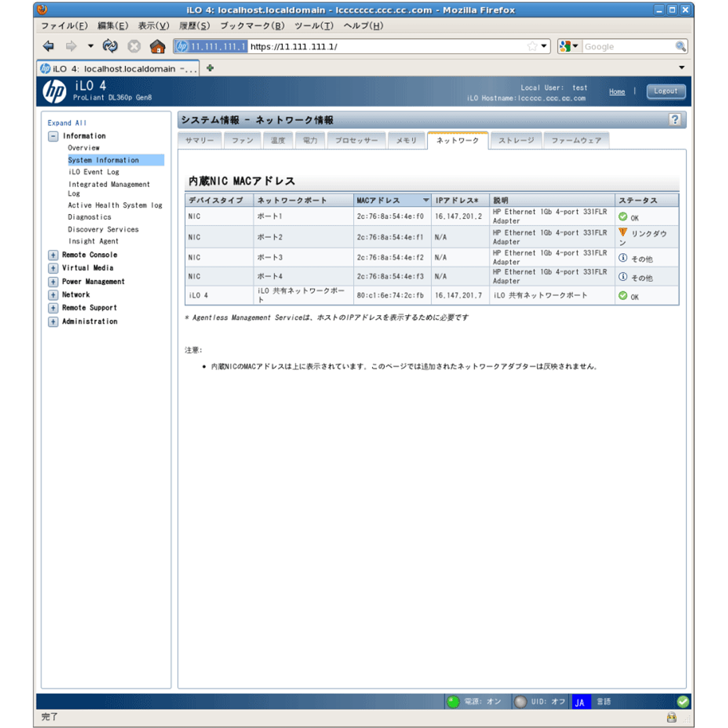Expand the Power Management tree section
728x728 pixels.
pos(53,282)
